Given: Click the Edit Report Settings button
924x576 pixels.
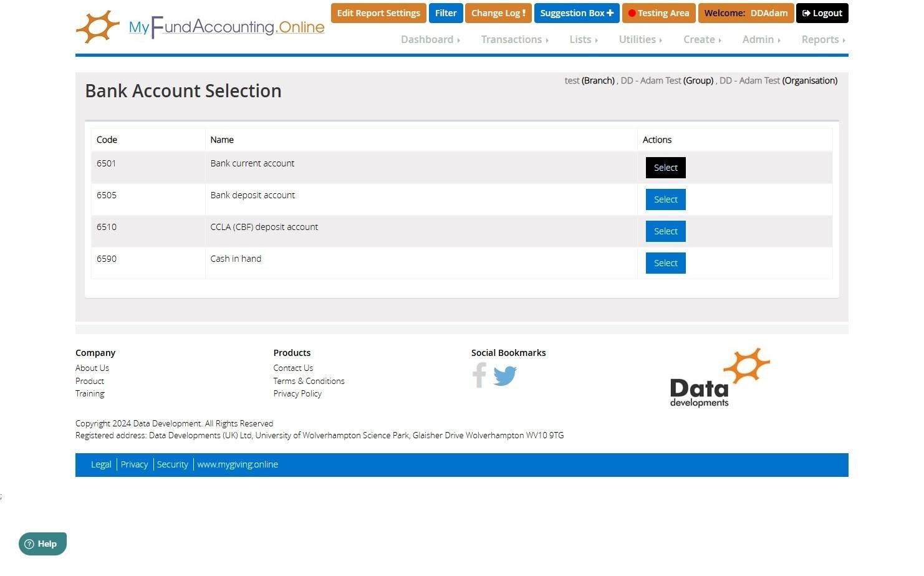Looking at the screenshot, I should 378,13.
